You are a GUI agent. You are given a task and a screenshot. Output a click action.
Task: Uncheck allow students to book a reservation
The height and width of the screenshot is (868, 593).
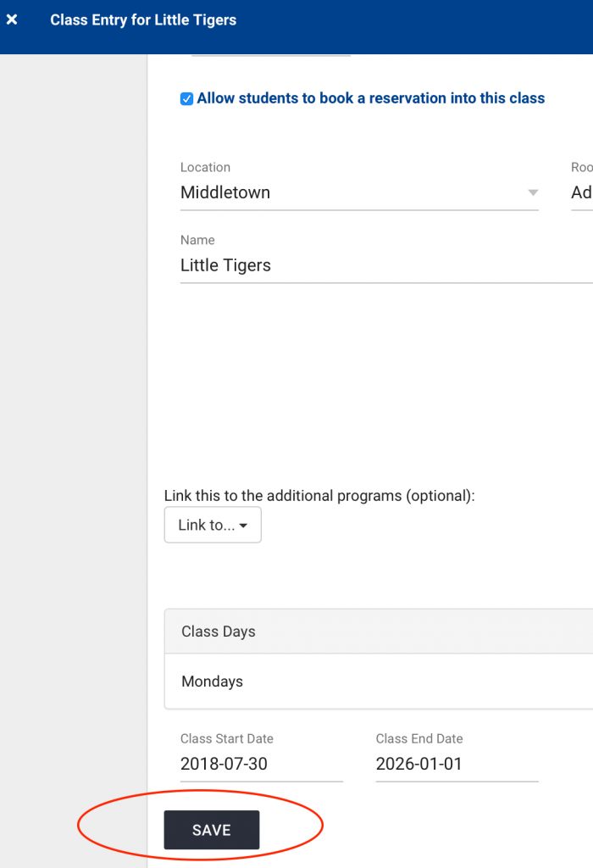(x=186, y=98)
